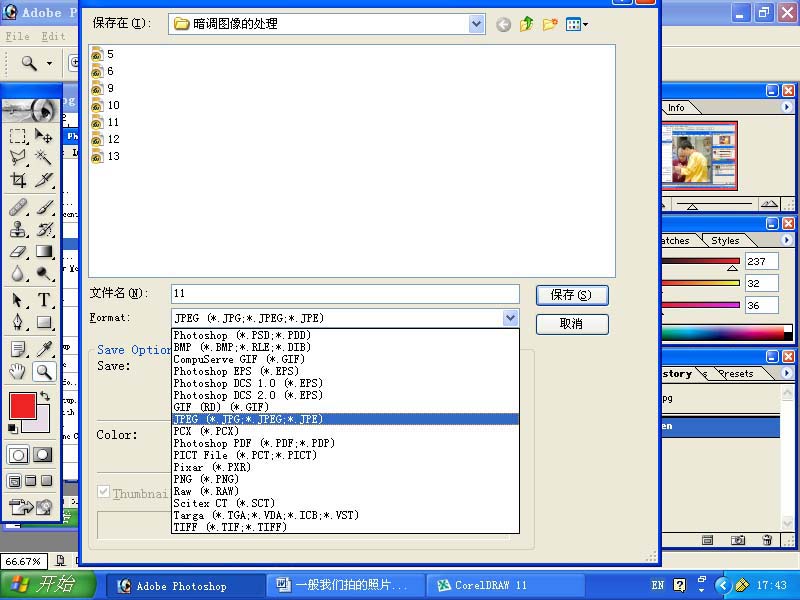Choose PNG (*.PNG) from format list

click(206, 479)
